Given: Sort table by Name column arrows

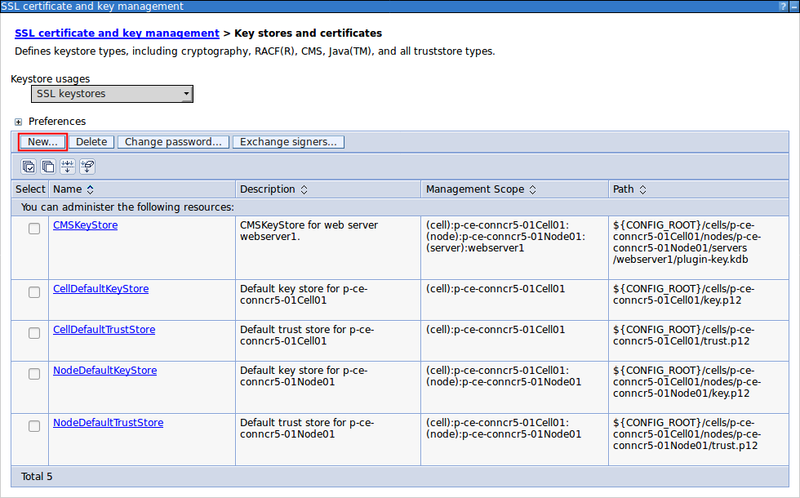Looking at the screenshot, I should click(90, 189).
